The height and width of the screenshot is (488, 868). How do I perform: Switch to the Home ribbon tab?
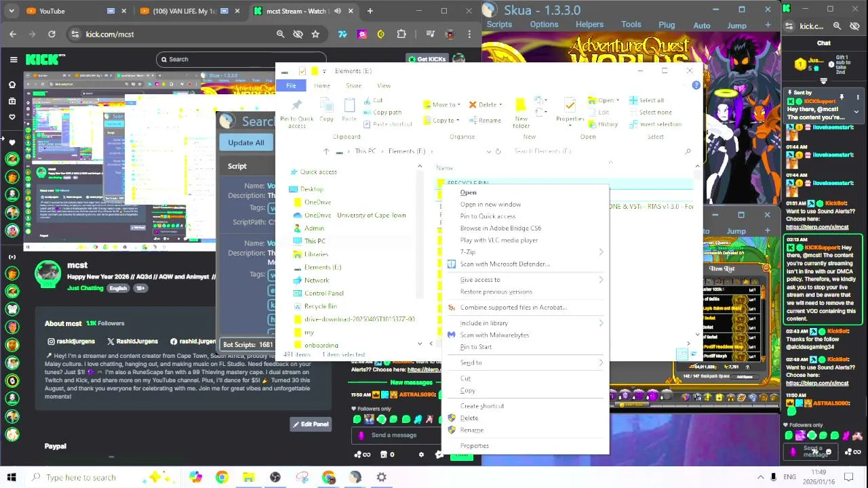(x=322, y=85)
